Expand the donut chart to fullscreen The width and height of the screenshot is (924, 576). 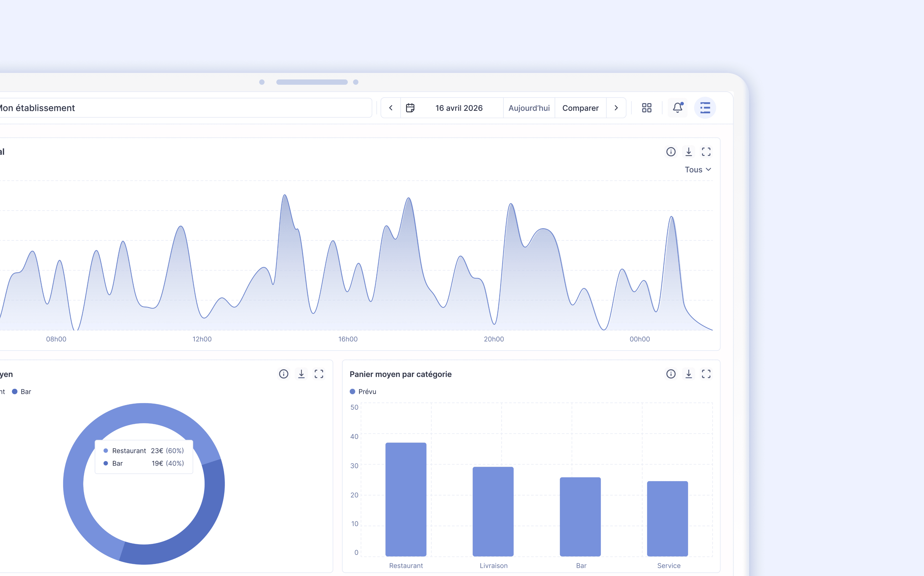[319, 374]
